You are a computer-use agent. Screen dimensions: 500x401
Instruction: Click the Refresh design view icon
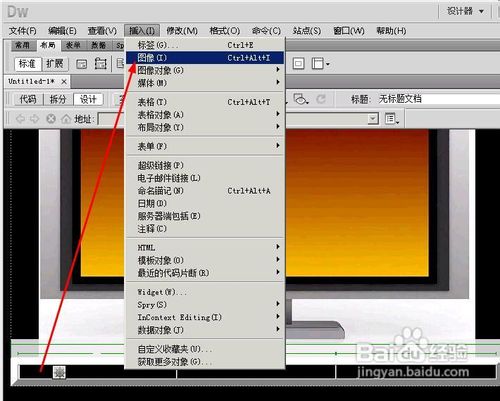[321, 99]
